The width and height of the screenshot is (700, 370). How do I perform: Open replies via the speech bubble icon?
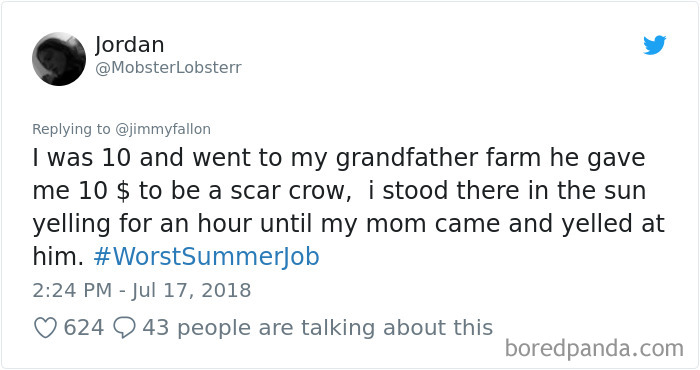[x=124, y=328]
